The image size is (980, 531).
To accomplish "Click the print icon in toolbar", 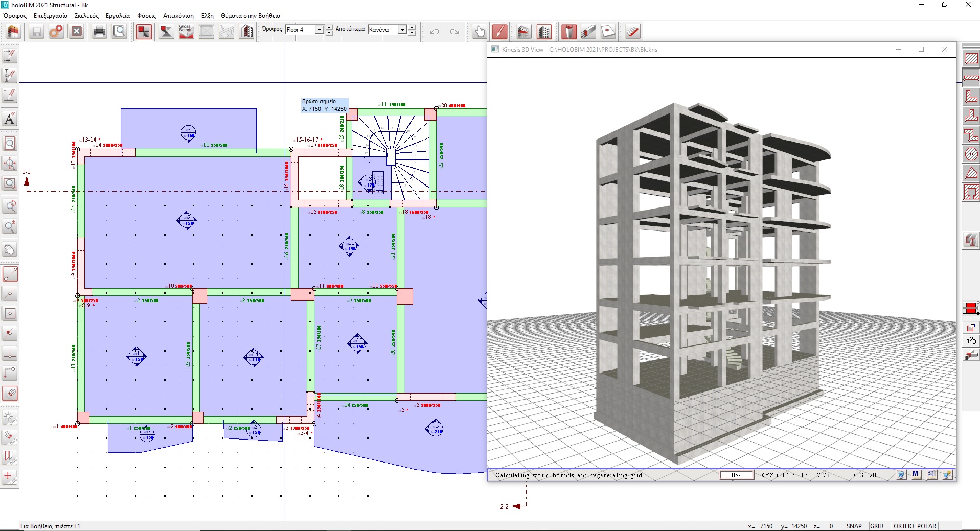I will pyautogui.click(x=99, y=32).
